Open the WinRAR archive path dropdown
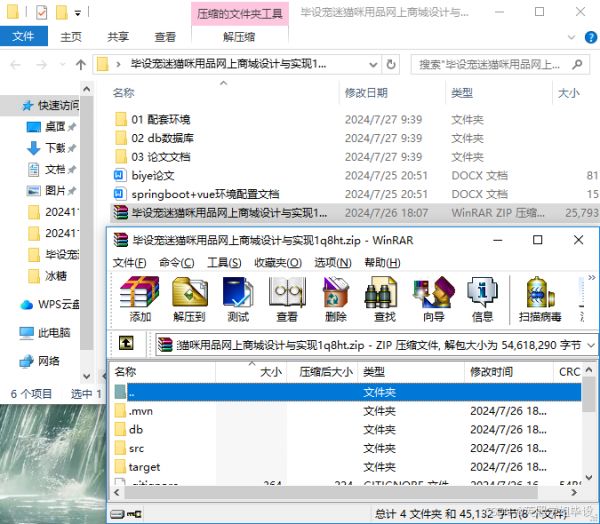600x524 pixels. pos(591,345)
